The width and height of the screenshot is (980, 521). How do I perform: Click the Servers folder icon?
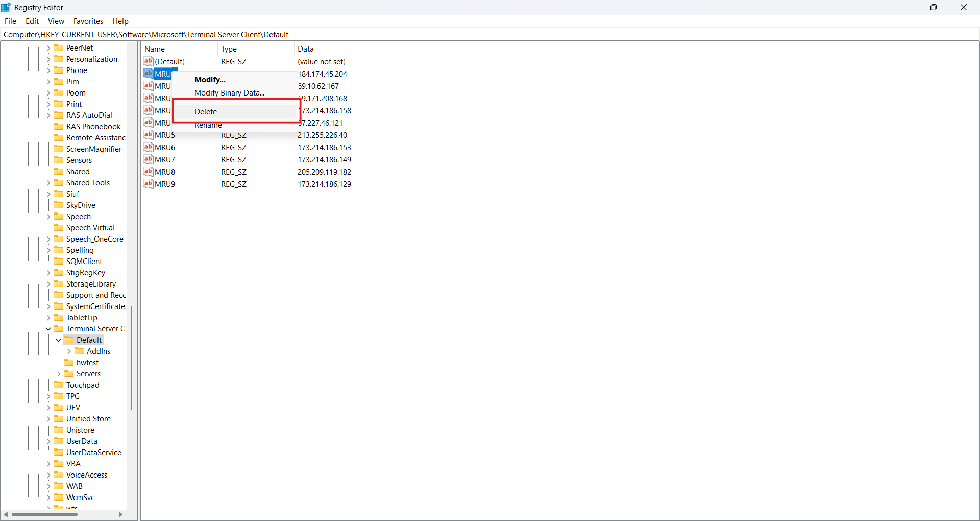69,374
